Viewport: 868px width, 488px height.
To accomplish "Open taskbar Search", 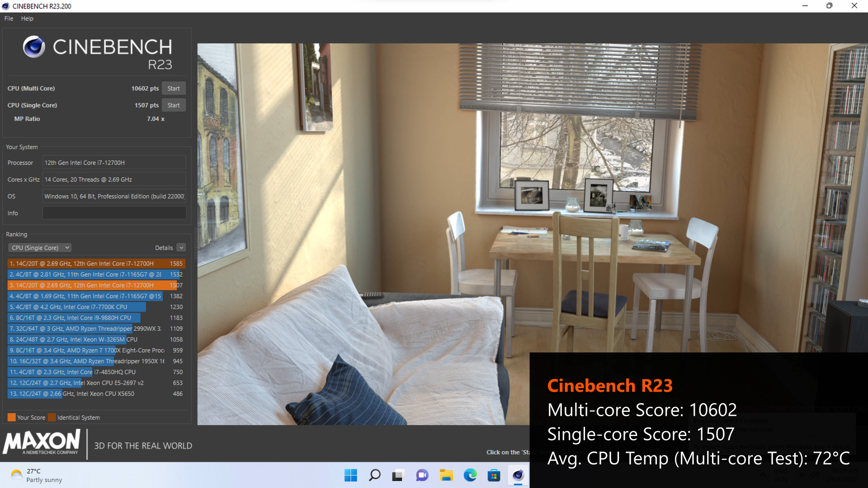I will (x=375, y=475).
